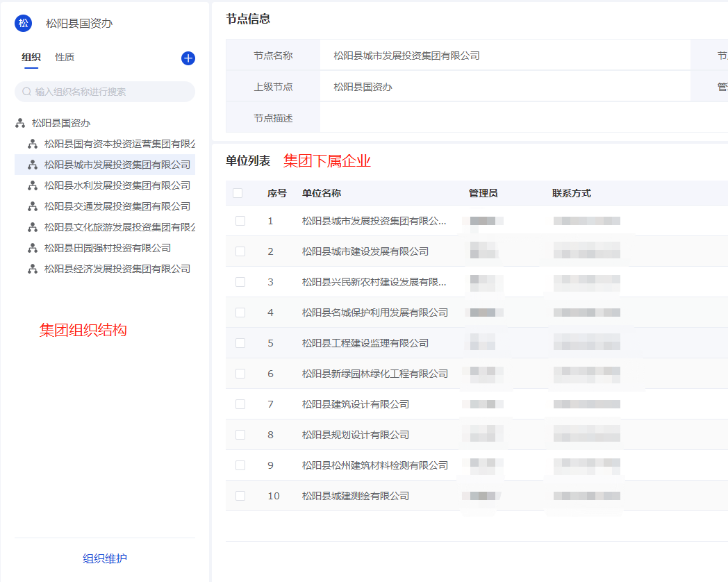Check the box for 松阳县城市建设发展有限公司
728x582 pixels.
click(240, 251)
